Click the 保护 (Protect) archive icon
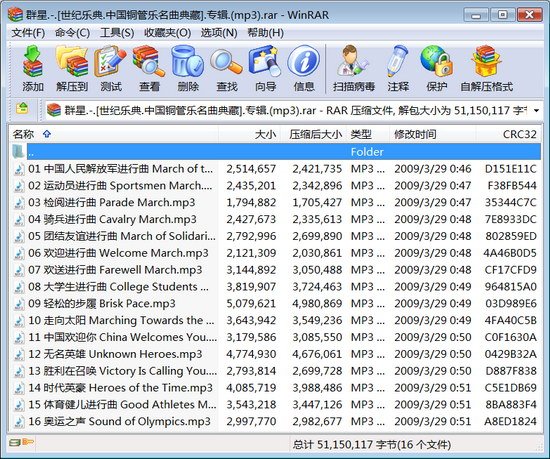 point(436,68)
